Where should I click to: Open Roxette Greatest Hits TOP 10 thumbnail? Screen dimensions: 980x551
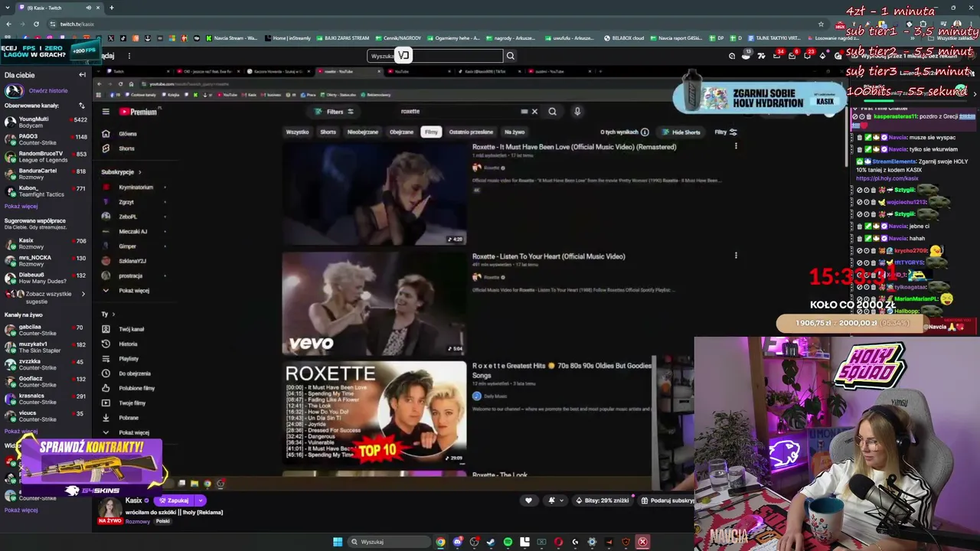[x=374, y=412]
